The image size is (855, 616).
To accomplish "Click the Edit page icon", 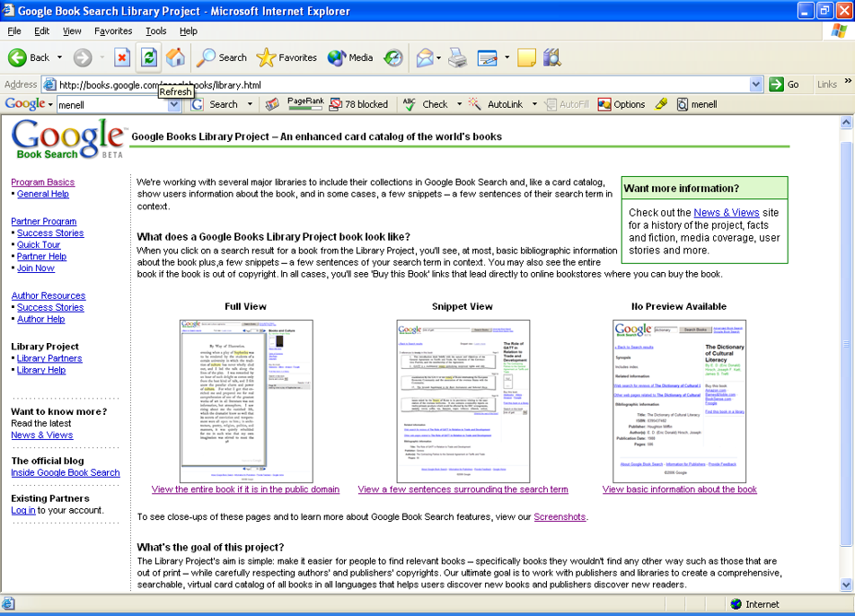I will [487, 57].
